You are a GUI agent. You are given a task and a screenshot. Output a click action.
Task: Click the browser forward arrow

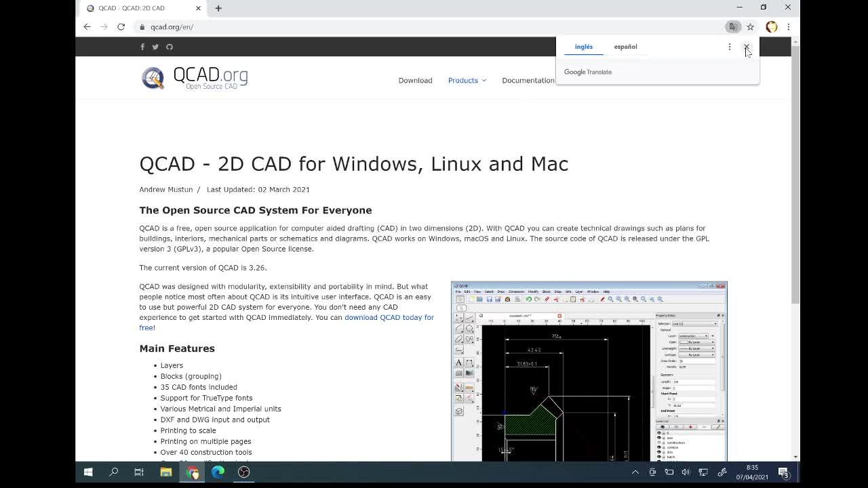[x=104, y=26]
